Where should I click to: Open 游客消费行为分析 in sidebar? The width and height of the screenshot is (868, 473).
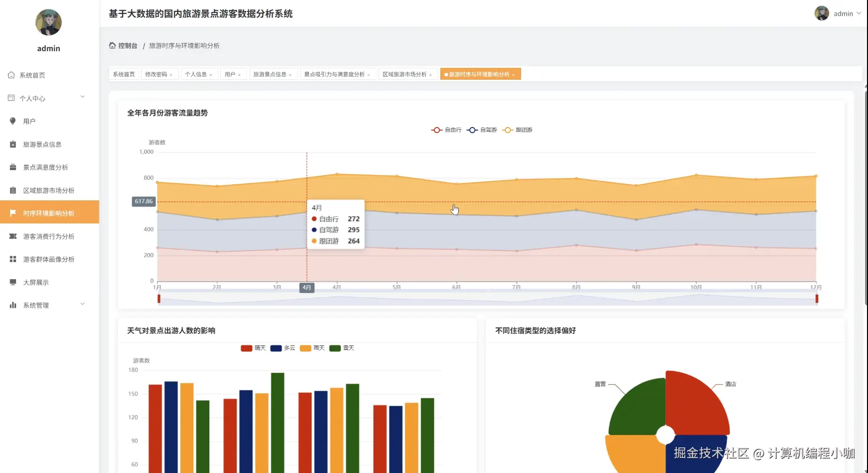pyautogui.click(x=49, y=236)
